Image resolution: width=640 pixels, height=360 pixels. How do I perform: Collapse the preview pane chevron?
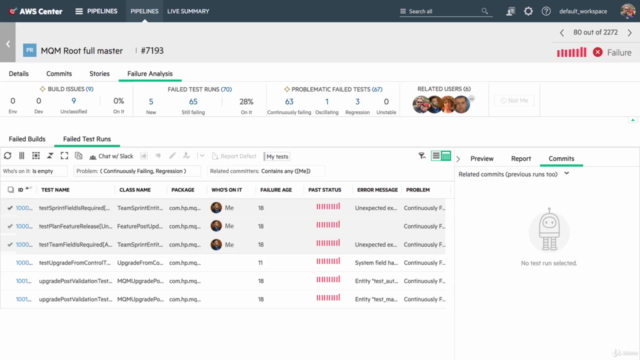(x=458, y=159)
